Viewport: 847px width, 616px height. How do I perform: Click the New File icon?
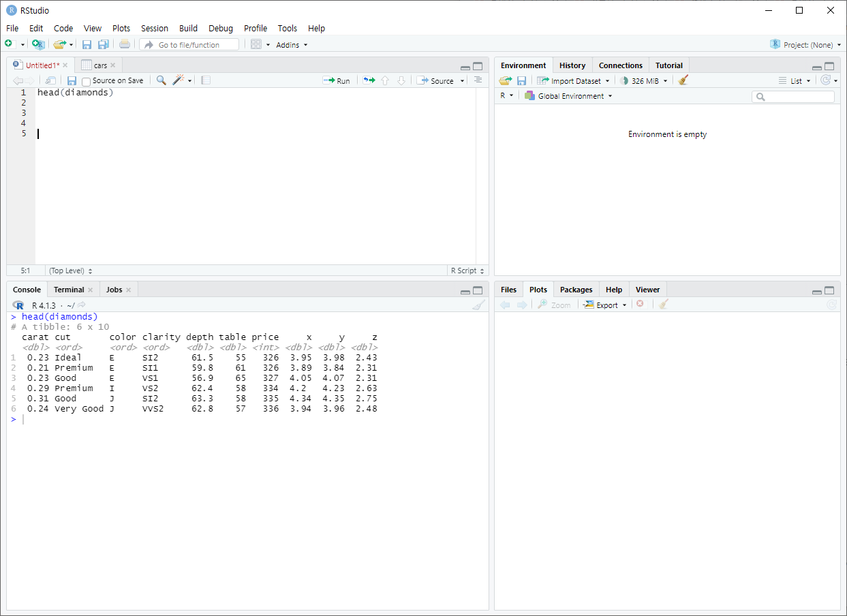pos(10,44)
